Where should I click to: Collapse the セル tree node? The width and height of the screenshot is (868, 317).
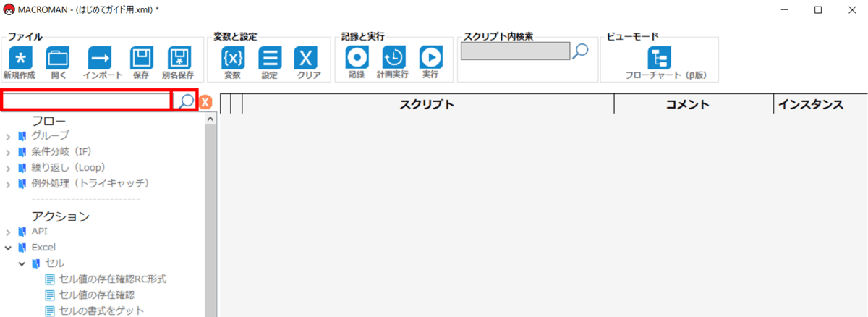click(x=22, y=263)
